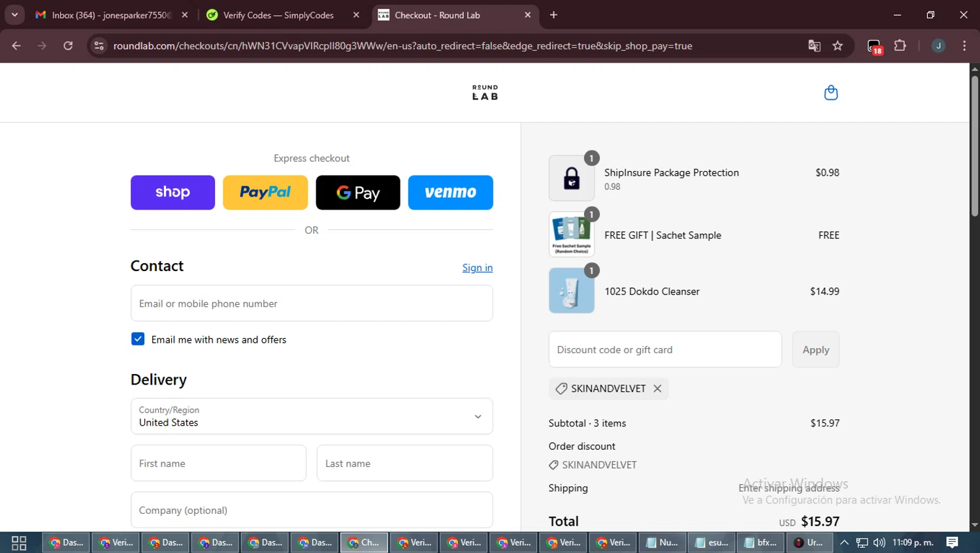Open the shopping bag cart icon
980x553 pixels.
point(831,93)
